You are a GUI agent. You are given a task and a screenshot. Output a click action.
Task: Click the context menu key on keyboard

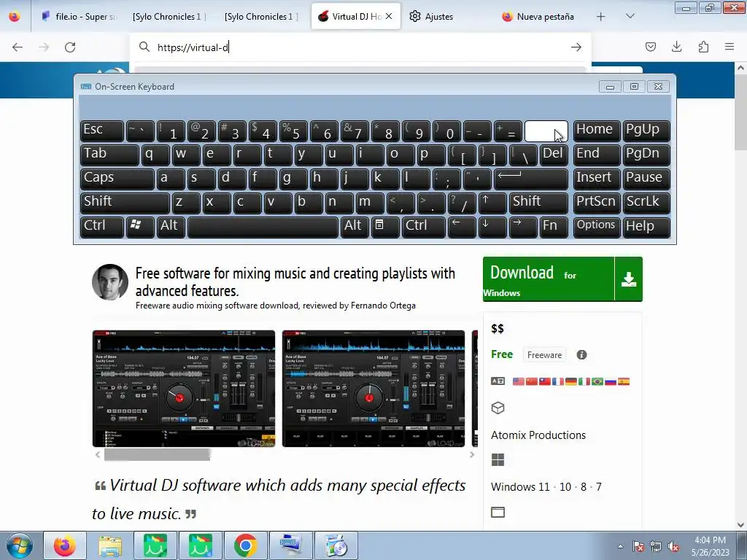coord(385,226)
